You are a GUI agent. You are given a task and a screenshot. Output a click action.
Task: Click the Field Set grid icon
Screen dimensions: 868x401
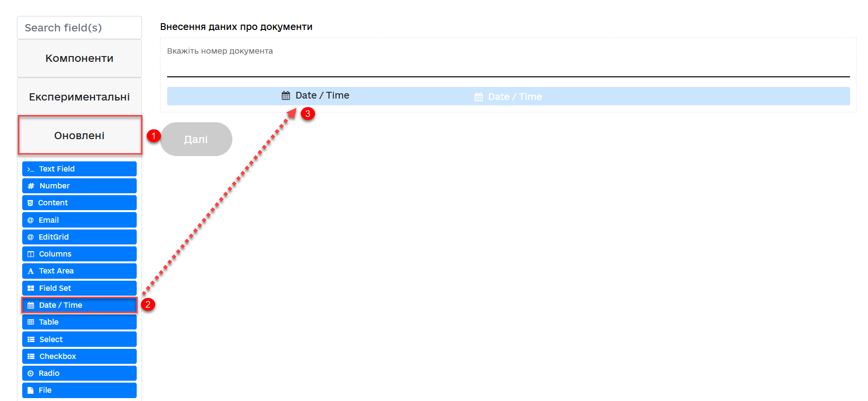pos(31,288)
